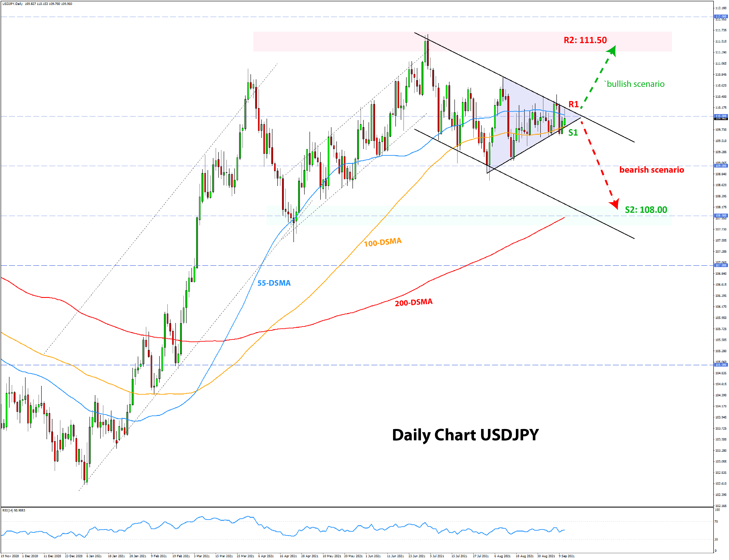The width and height of the screenshot is (729, 560).
Task: Click the '1 Jun 2021' date label
Action: pos(373,556)
